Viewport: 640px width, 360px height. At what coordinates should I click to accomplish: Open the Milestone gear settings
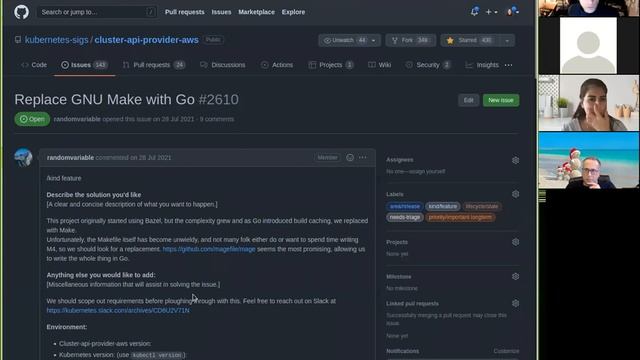516,276
